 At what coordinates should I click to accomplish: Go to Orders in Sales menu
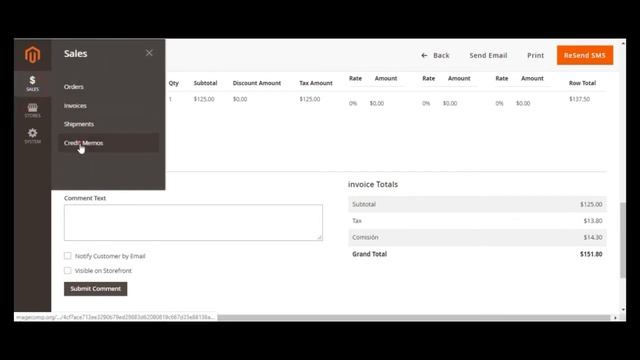(73, 87)
